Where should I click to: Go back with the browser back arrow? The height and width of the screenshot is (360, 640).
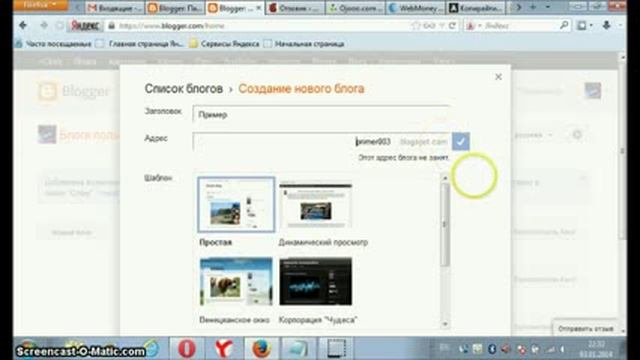pos(23,25)
